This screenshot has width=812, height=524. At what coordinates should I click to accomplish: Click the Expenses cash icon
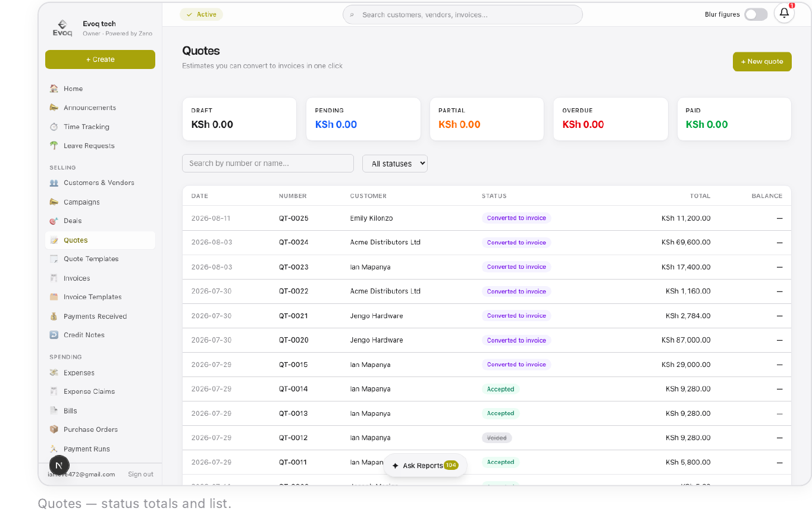[x=54, y=373]
